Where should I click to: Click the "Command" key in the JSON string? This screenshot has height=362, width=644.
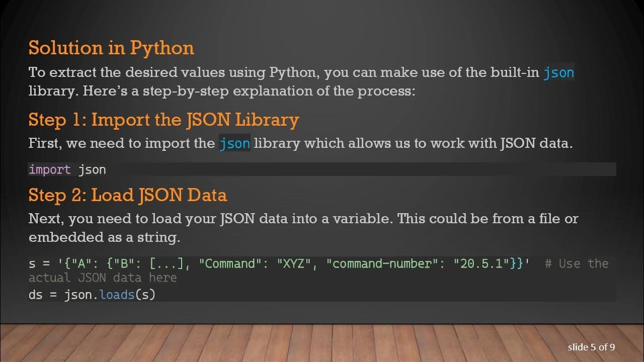tap(231, 263)
